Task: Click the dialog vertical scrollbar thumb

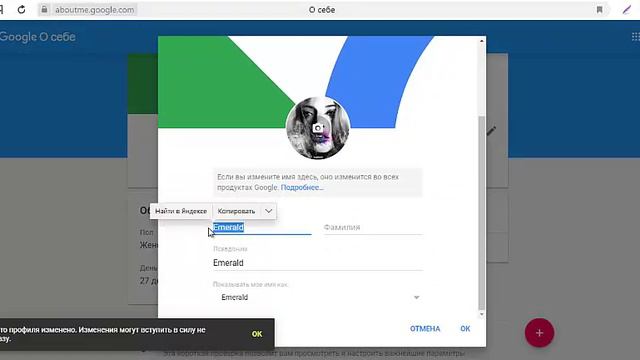Action: pyautogui.click(x=482, y=213)
